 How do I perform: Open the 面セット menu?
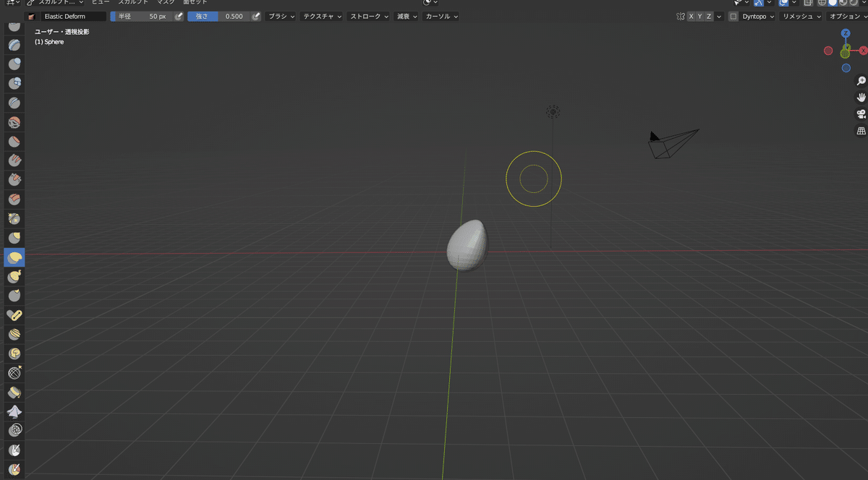195,3
